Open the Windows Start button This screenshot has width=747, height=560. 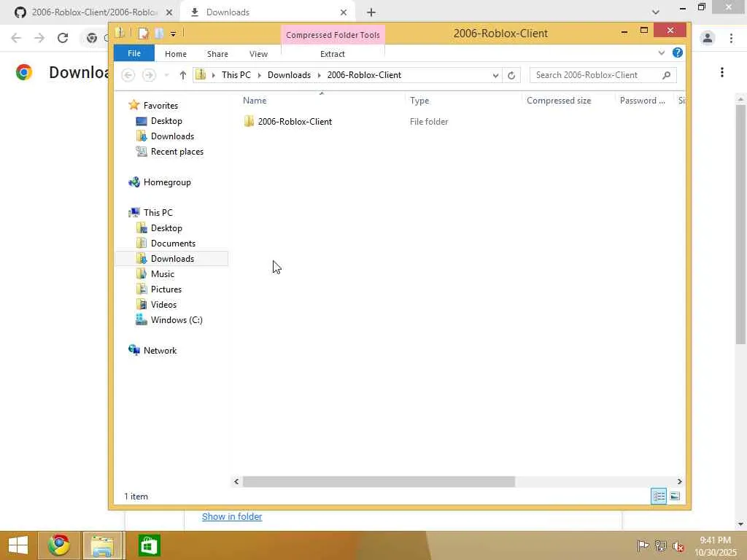tap(18, 545)
